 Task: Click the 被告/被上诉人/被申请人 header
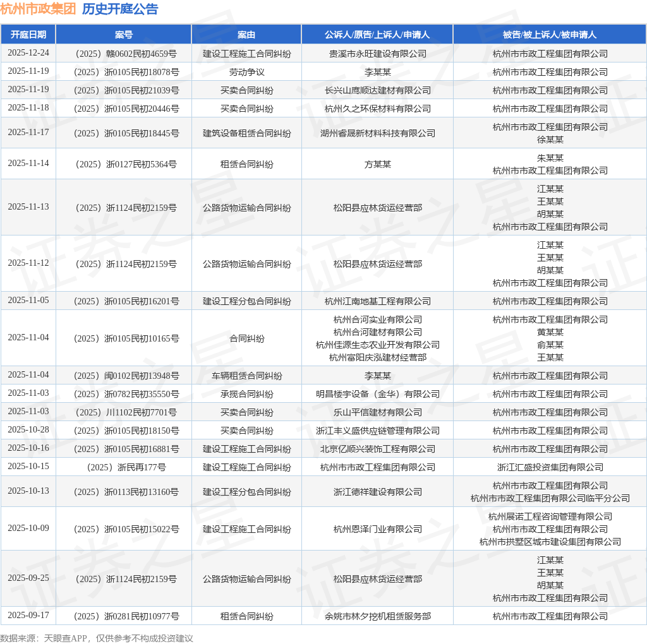click(x=550, y=35)
